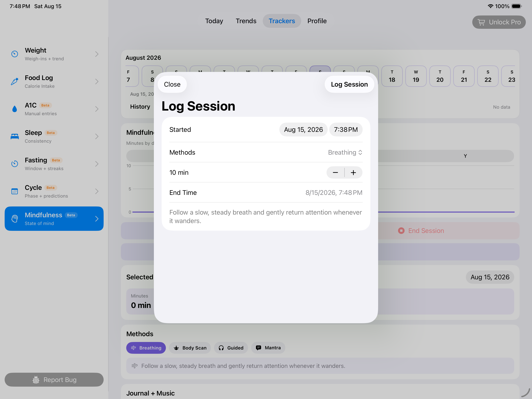Click the Sleep bed icon
The height and width of the screenshot is (399, 532).
click(15, 136)
